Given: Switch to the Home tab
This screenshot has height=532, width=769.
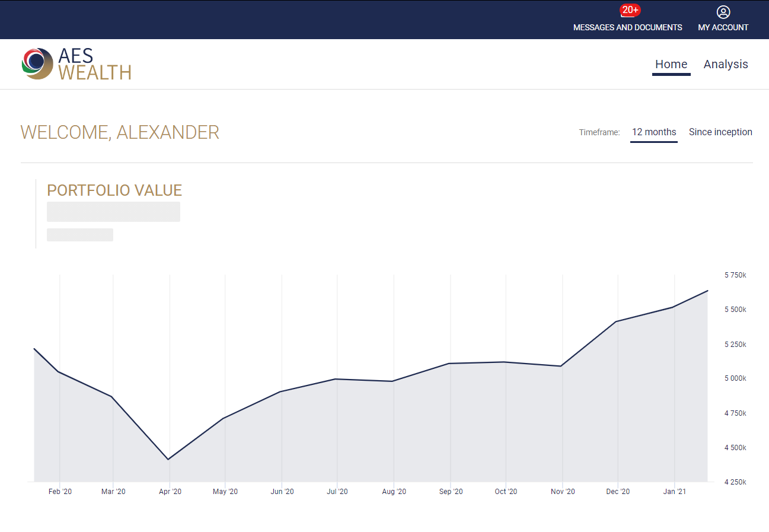Looking at the screenshot, I should tap(671, 64).
